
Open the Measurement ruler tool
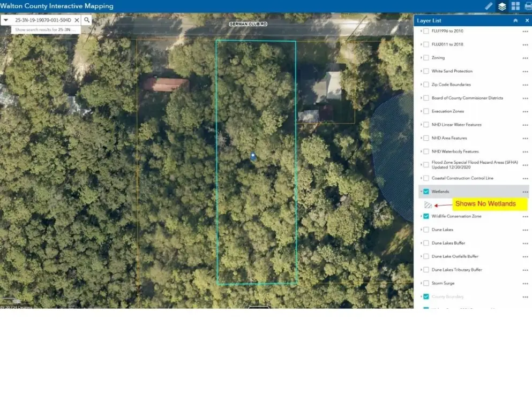click(x=489, y=6)
